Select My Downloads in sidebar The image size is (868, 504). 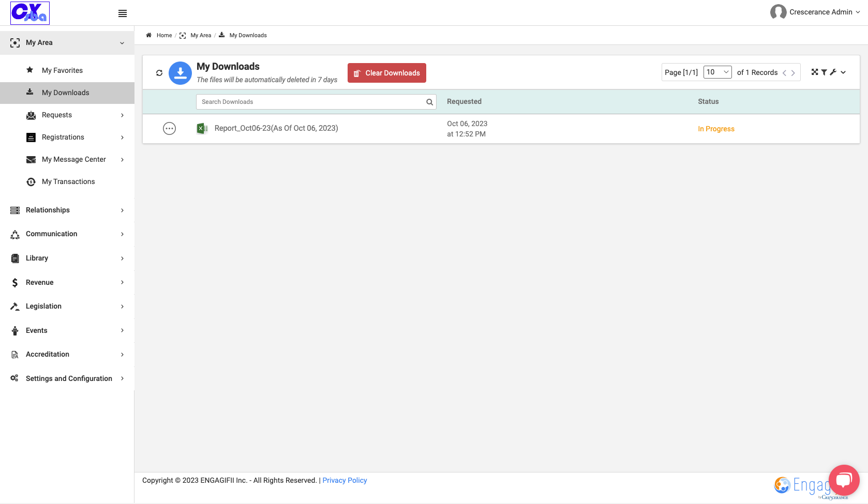point(67,93)
